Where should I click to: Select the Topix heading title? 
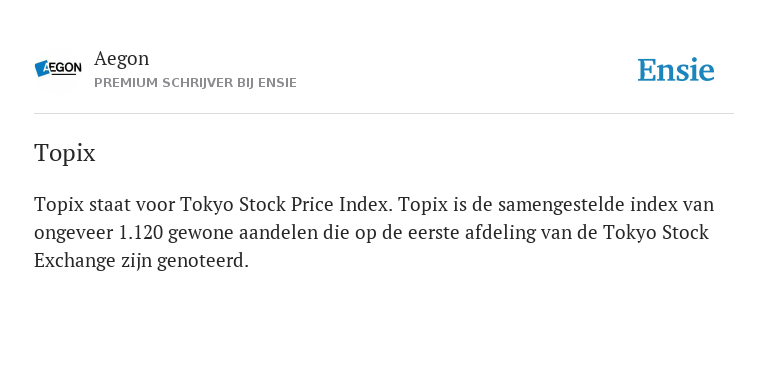pos(65,153)
